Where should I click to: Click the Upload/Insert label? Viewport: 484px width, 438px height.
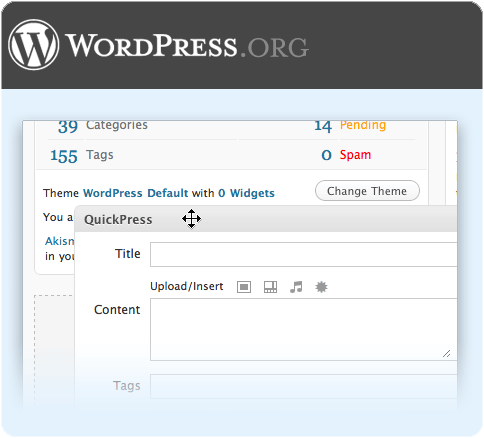pos(187,286)
